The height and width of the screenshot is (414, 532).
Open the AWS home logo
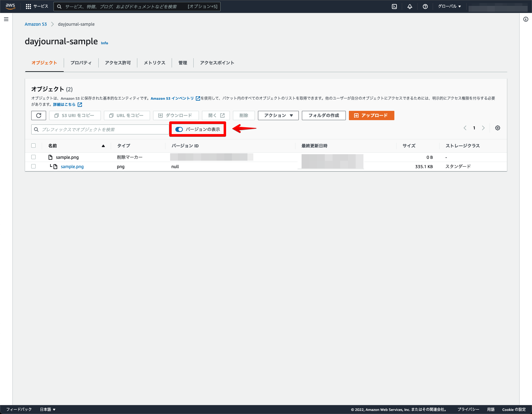[x=10, y=6]
